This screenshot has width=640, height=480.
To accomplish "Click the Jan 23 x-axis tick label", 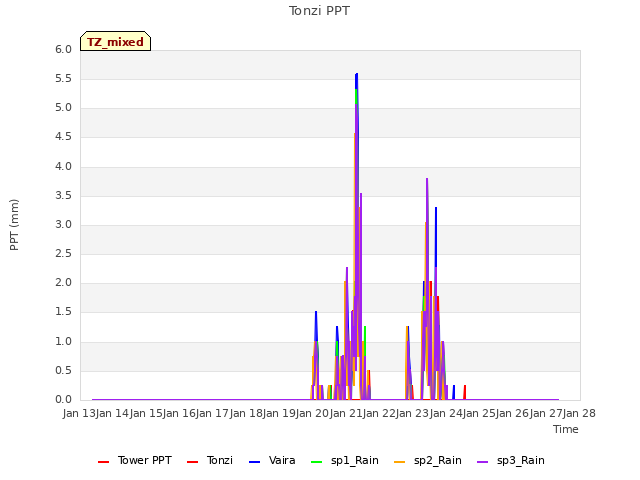I will [x=413, y=413].
